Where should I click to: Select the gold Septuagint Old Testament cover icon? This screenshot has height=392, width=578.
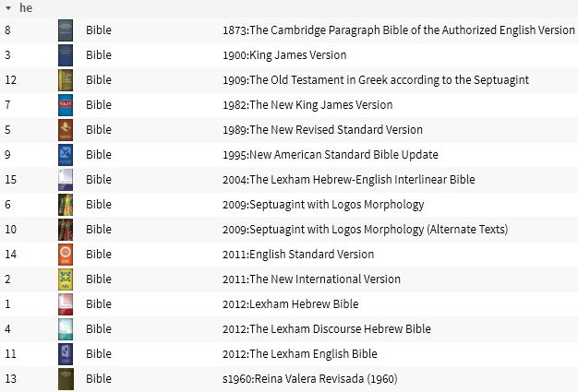(x=66, y=80)
